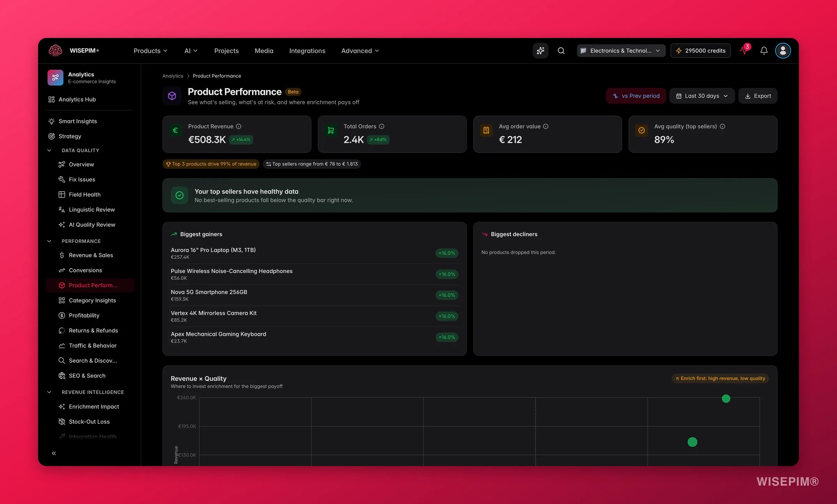Open Revenue & Sales in sidebar
Viewport: 837px width, 504px height.
pos(90,255)
